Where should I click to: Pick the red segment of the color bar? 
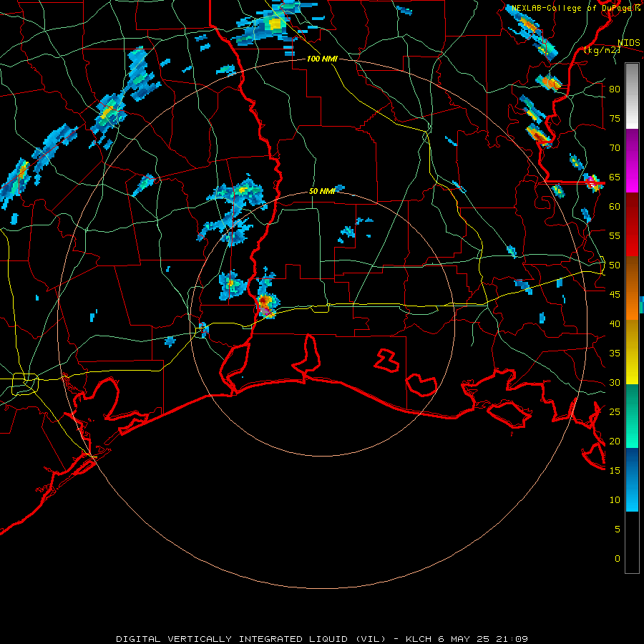pyautogui.click(x=632, y=225)
